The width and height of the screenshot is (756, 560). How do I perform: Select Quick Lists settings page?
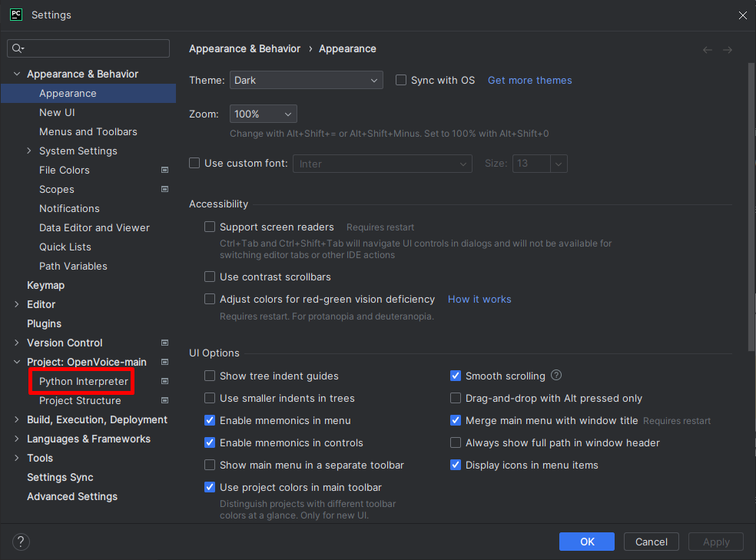tap(65, 247)
